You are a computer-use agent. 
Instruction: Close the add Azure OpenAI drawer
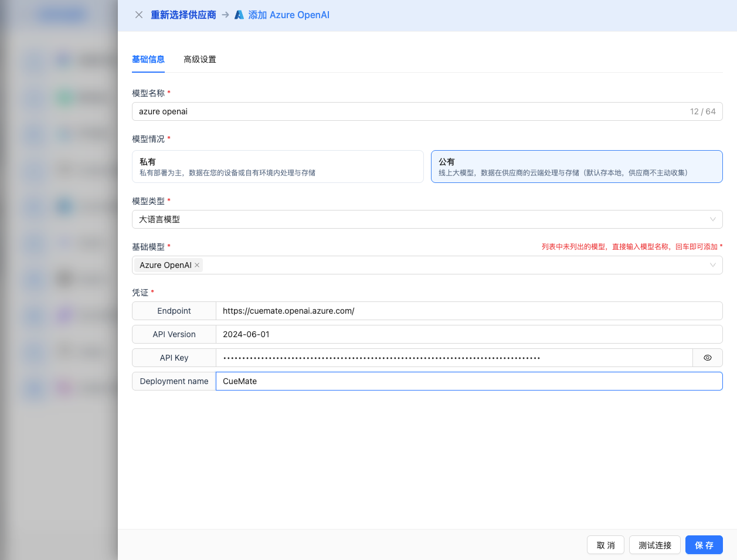pyautogui.click(x=139, y=15)
